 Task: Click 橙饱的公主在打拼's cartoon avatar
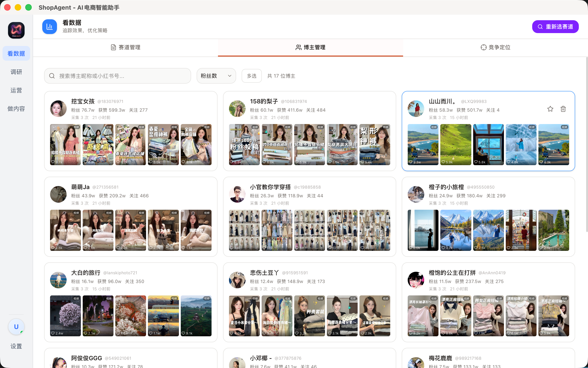point(416,280)
